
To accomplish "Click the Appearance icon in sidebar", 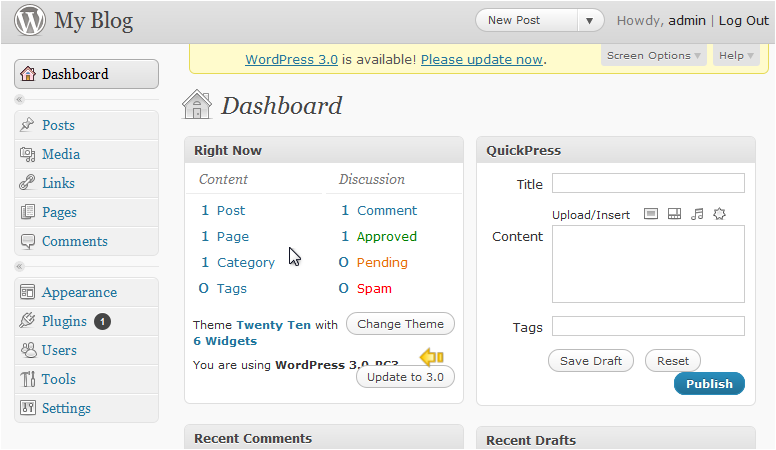I will [28, 292].
